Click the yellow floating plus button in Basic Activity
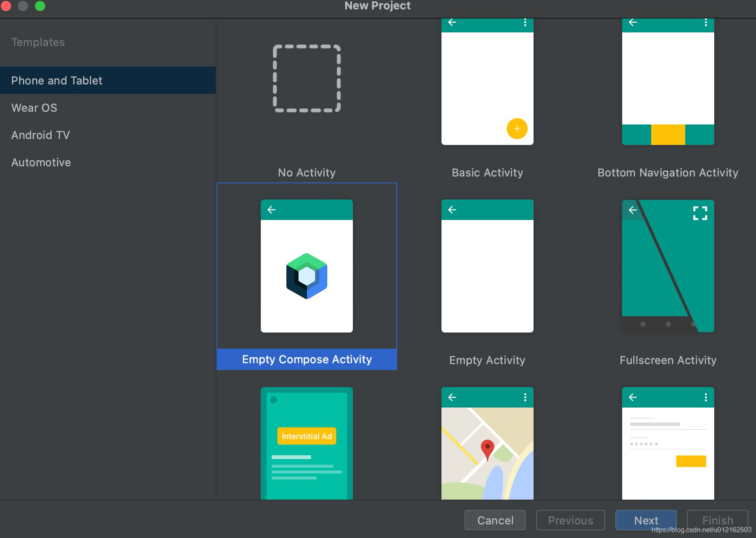This screenshot has height=538, width=756. [517, 129]
